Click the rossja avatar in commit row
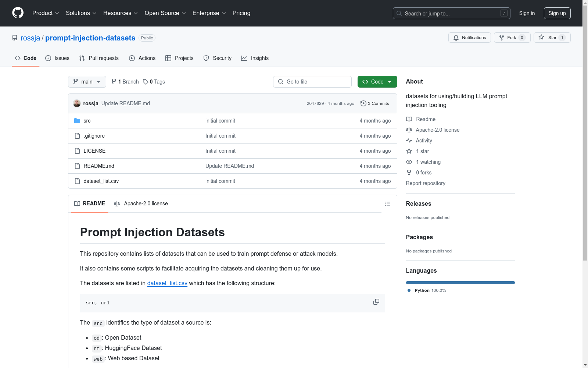The width and height of the screenshot is (588, 368). pos(77,103)
